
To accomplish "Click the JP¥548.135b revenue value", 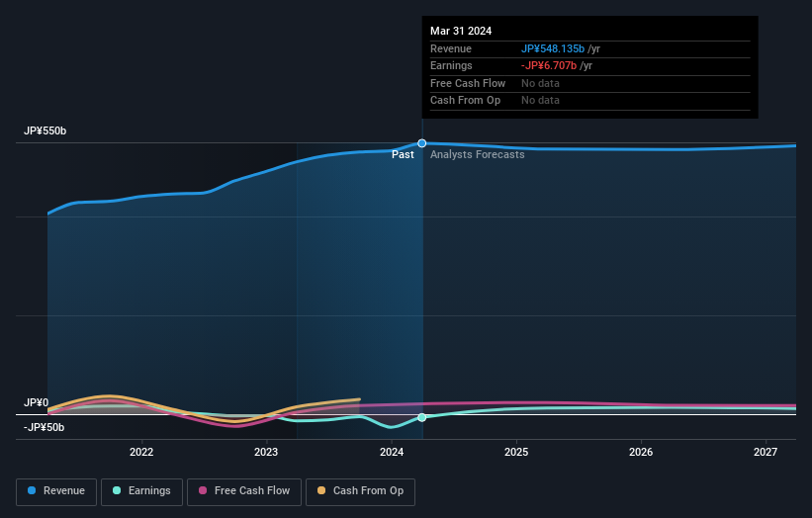I will tap(553, 48).
